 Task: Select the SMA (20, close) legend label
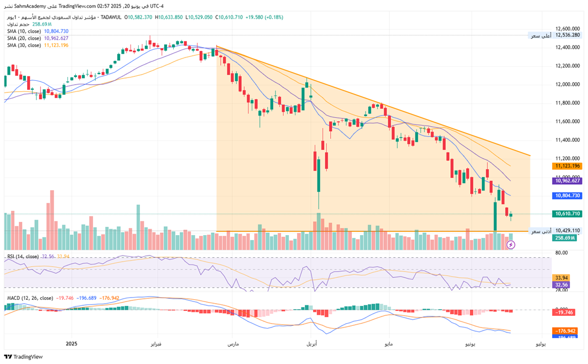24,38
